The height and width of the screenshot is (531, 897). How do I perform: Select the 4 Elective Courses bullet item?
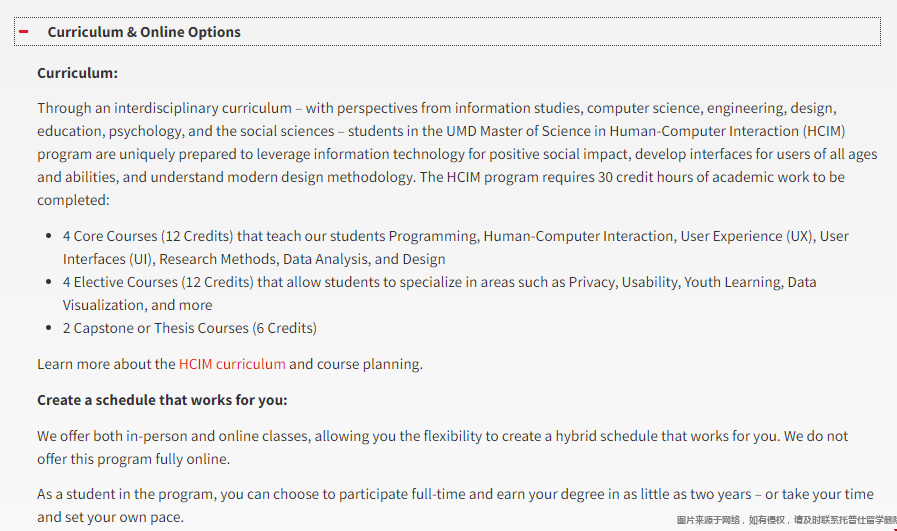pos(439,293)
